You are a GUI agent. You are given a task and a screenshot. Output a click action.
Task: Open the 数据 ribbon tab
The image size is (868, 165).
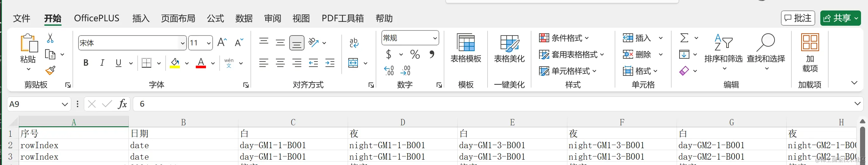pos(244,18)
